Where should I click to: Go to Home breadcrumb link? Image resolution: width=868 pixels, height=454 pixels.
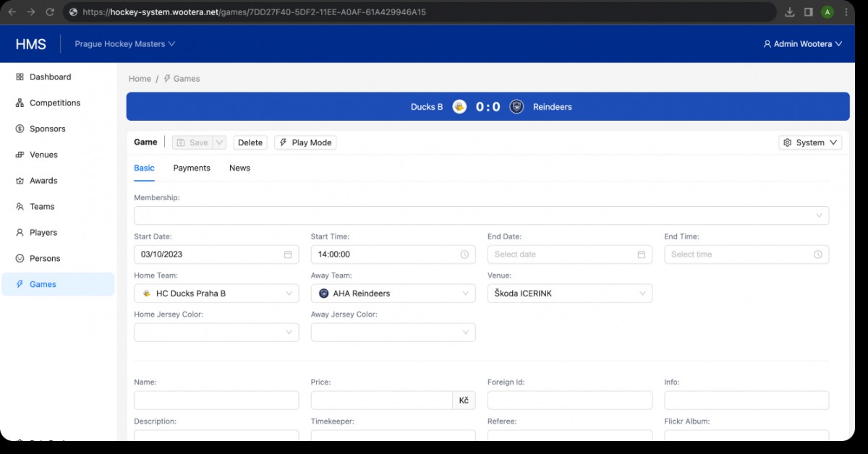tap(140, 79)
